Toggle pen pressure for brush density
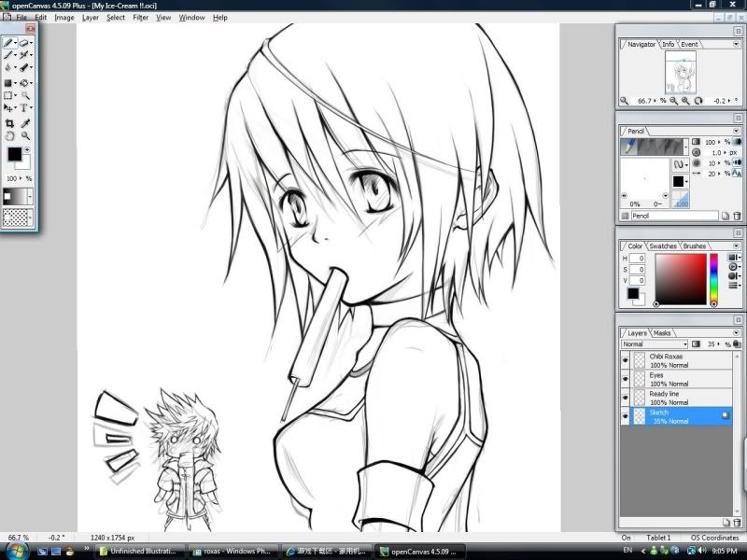The width and height of the screenshot is (747, 560). click(x=737, y=162)
